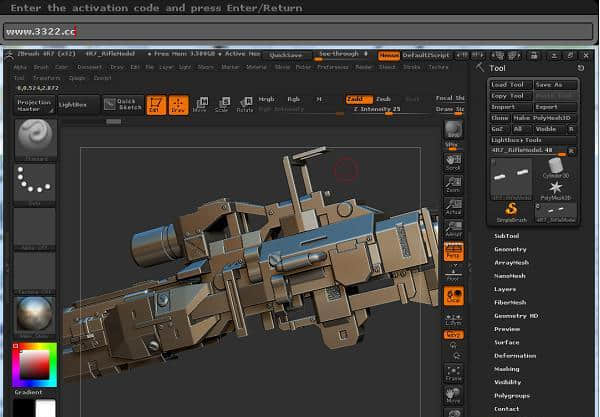Open the Quick Sketch tool
Screen dimensions: 600x417
[125, 104]
